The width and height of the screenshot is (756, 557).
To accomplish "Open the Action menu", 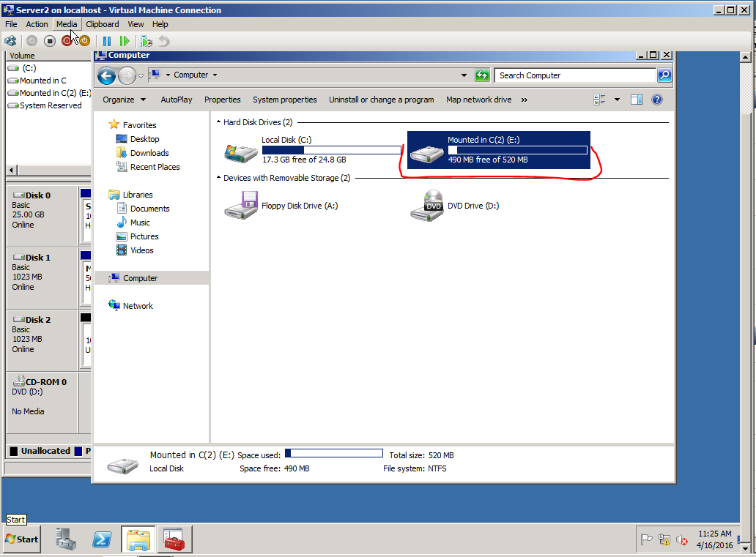I will point(37,24).
